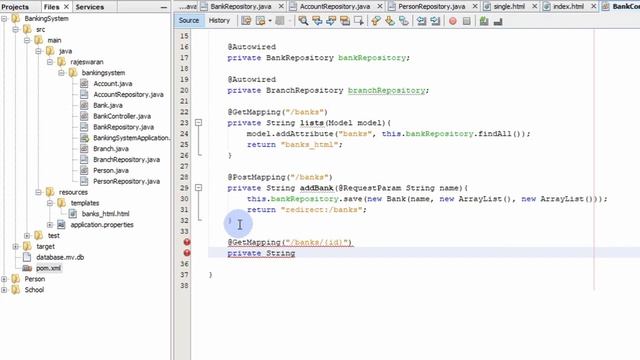This screenshot has width=640, height=360.
Task: Close the single.html tab
Action: click(x=535, y=7)
